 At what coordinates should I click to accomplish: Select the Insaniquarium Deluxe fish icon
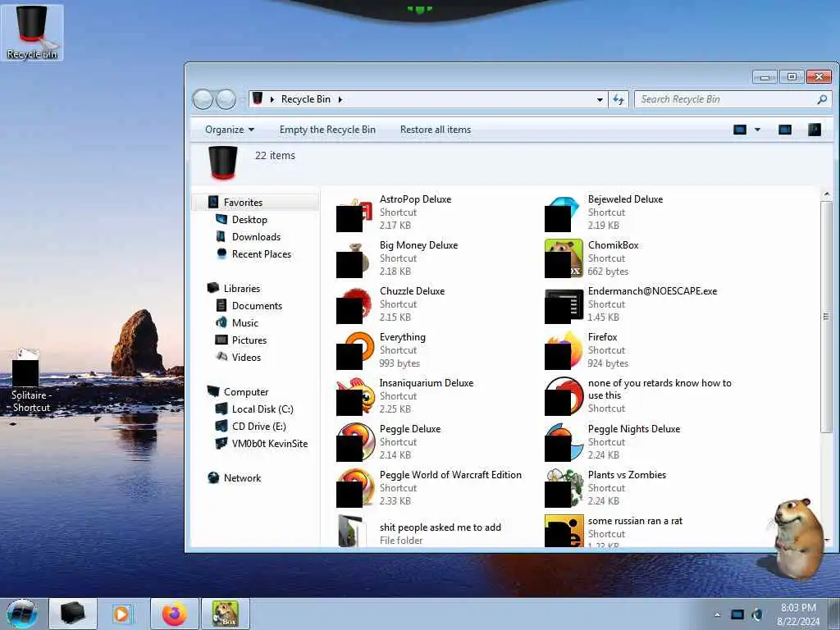point(354,397)
